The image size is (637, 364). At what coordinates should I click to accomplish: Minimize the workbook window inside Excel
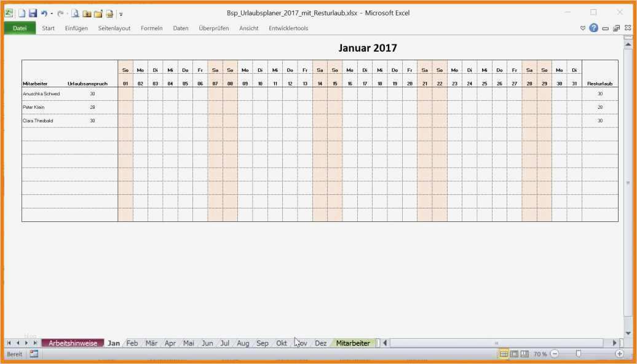(605, 28)
